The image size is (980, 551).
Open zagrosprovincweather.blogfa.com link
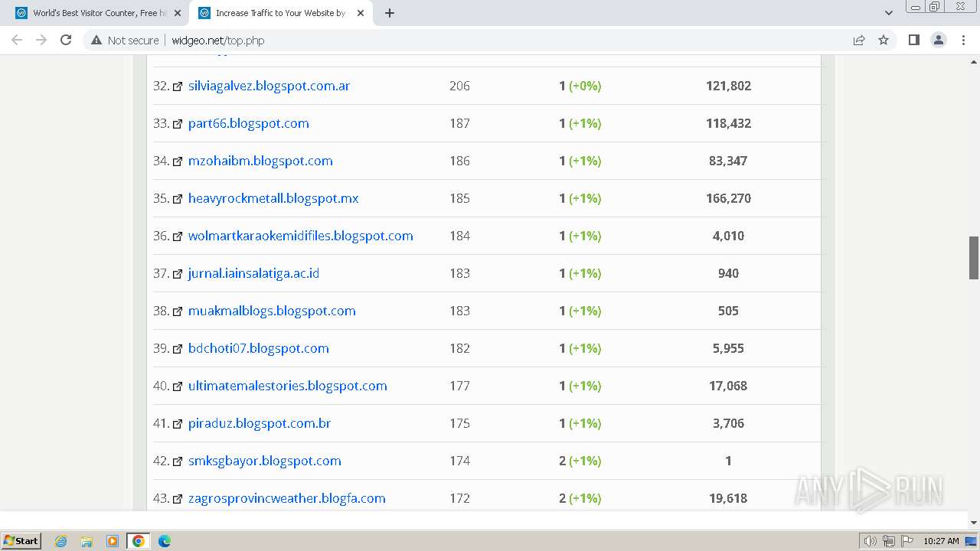(287, 498)
